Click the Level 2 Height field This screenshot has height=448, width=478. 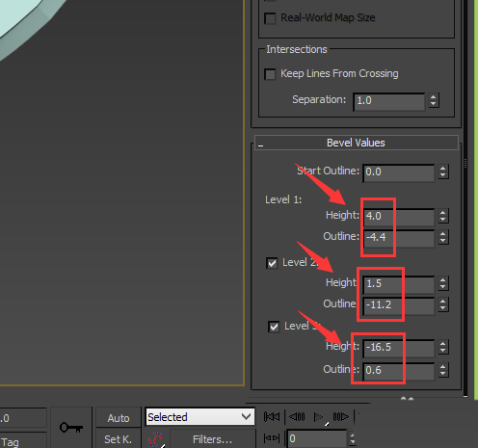398,285
